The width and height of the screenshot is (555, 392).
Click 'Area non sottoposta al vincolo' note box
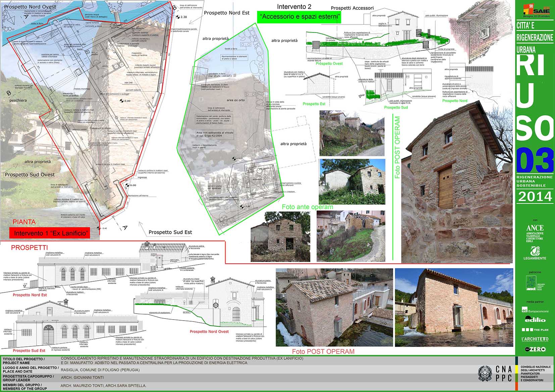click(x=215, y=134)
